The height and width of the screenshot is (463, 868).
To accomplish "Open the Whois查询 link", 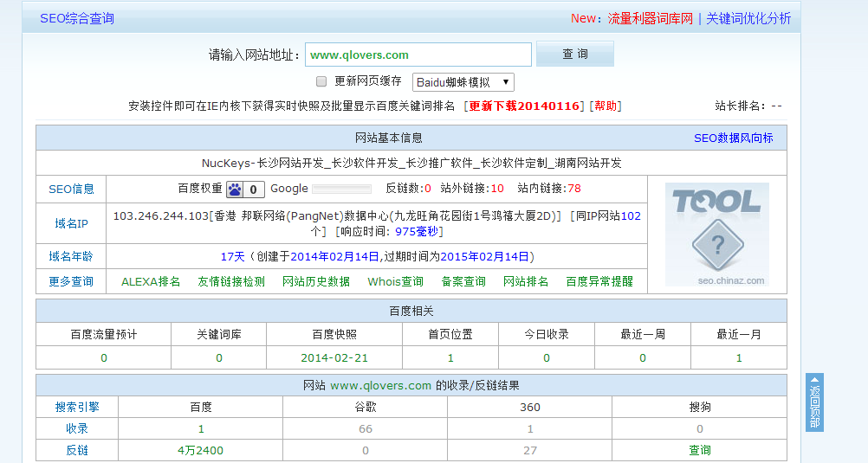I will coord(395,281).
